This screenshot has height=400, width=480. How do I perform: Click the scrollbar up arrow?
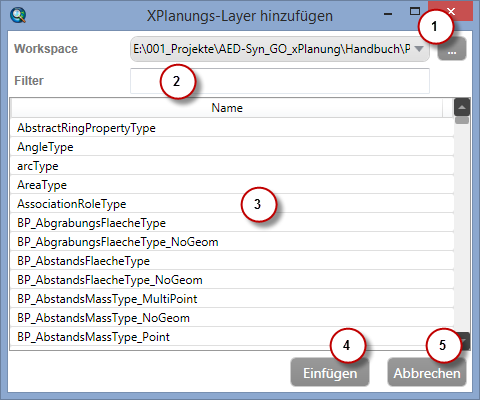[x=462, y=107]
